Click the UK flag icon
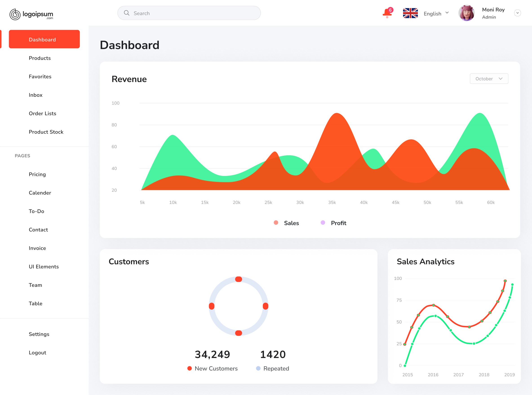Image resolution: width=532 pixels, height=395 pixels. (410, 13)
